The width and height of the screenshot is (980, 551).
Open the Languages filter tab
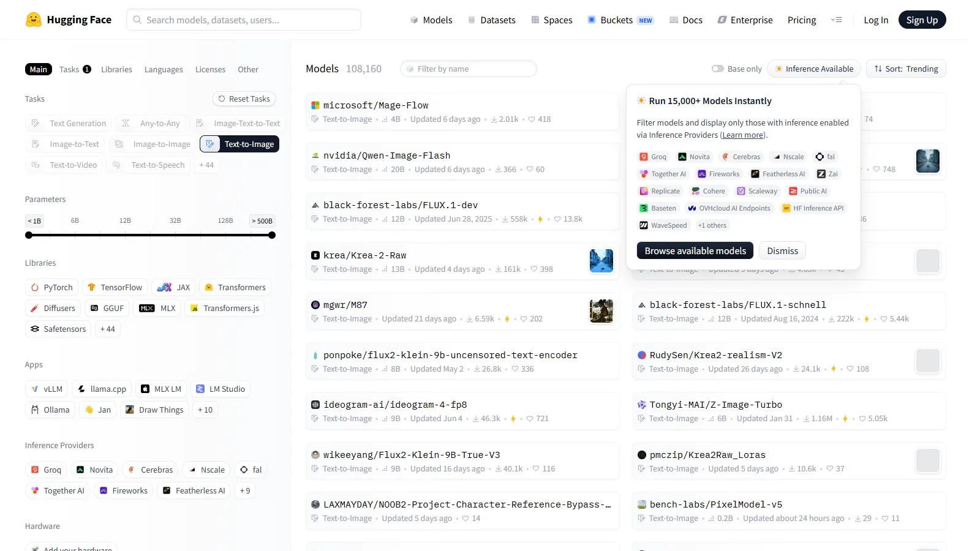click(x=164, y=69)
